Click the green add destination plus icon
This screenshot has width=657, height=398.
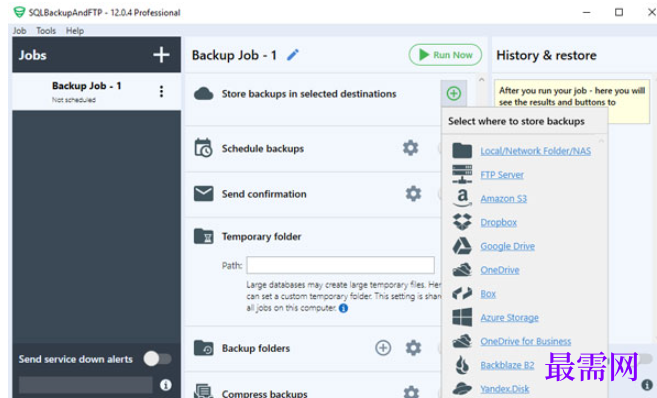pos(453,93)
